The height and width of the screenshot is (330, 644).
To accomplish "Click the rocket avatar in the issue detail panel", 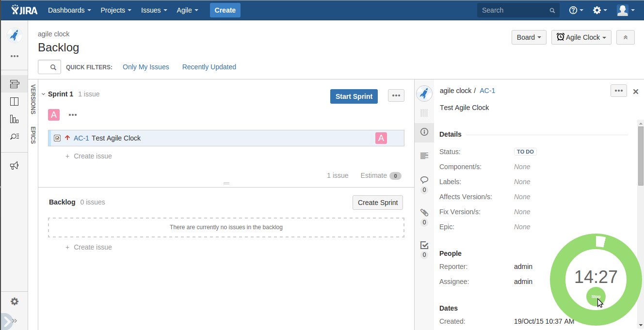I will pos(424,93).
